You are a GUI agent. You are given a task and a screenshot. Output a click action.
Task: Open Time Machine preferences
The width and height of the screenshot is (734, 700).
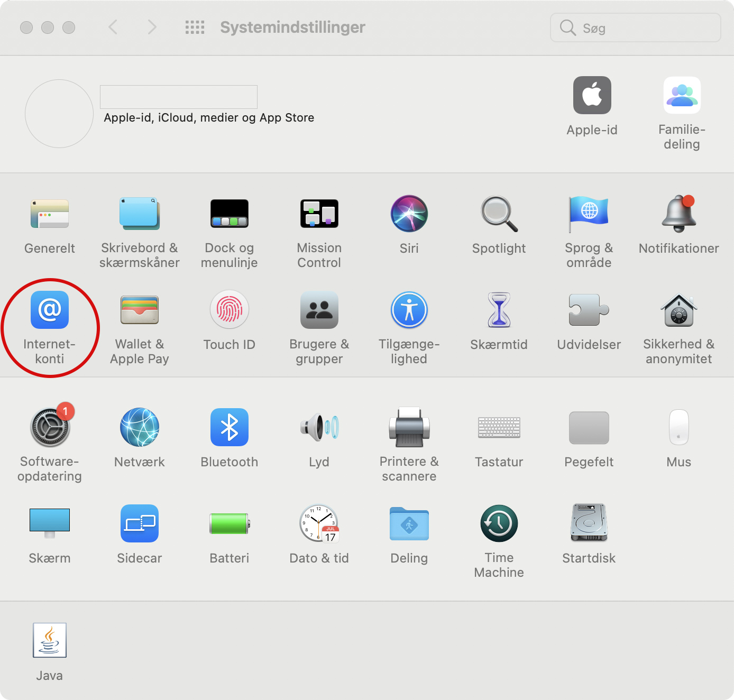point(499,523)
